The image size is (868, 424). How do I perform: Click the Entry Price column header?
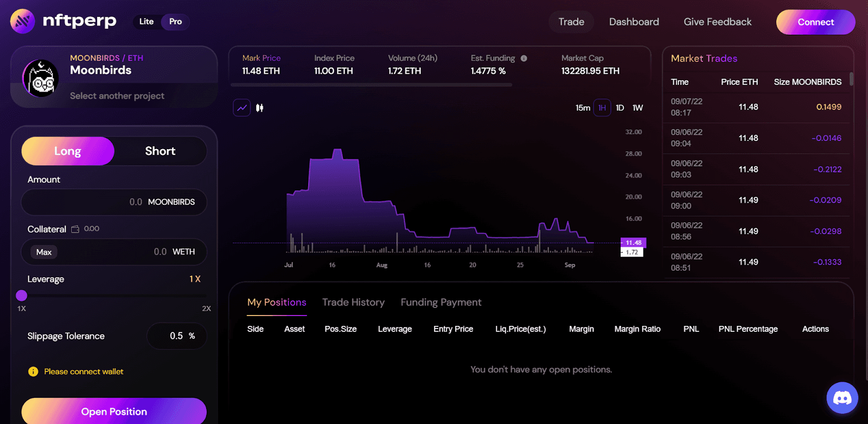(x=453, y=329)
